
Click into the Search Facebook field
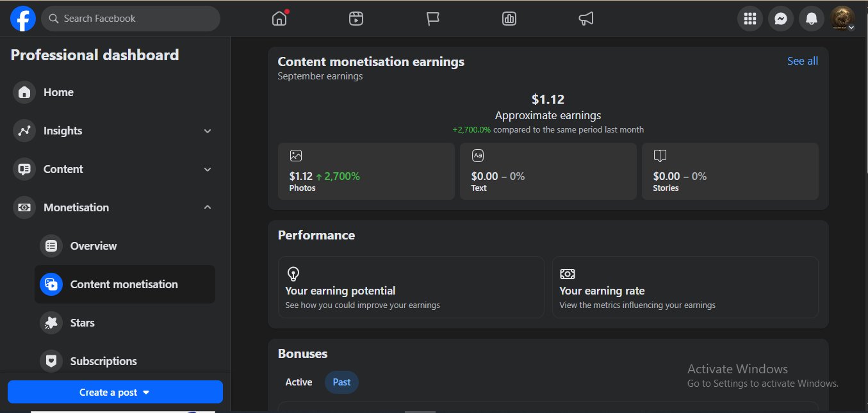coord(131,19)
